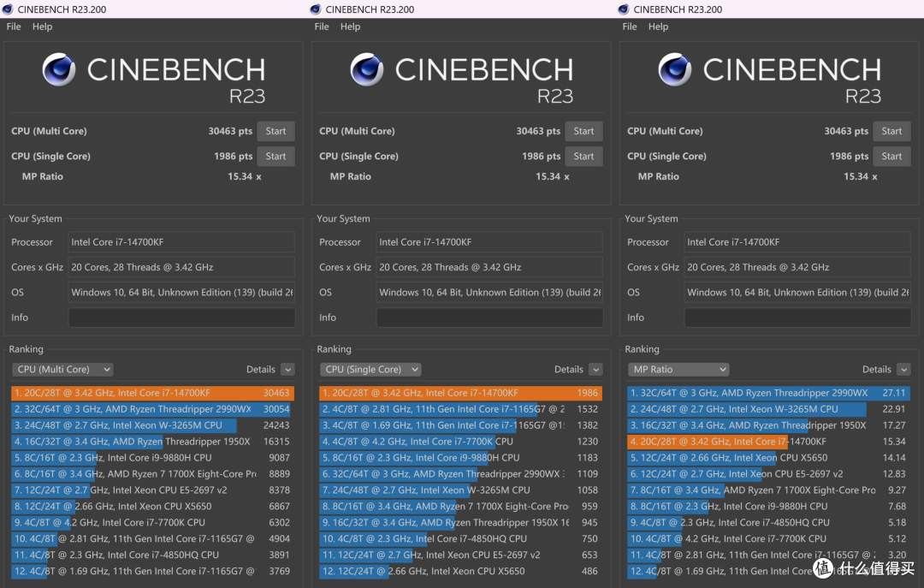Expand Details arrow in left window ranking

pos(287,369)
